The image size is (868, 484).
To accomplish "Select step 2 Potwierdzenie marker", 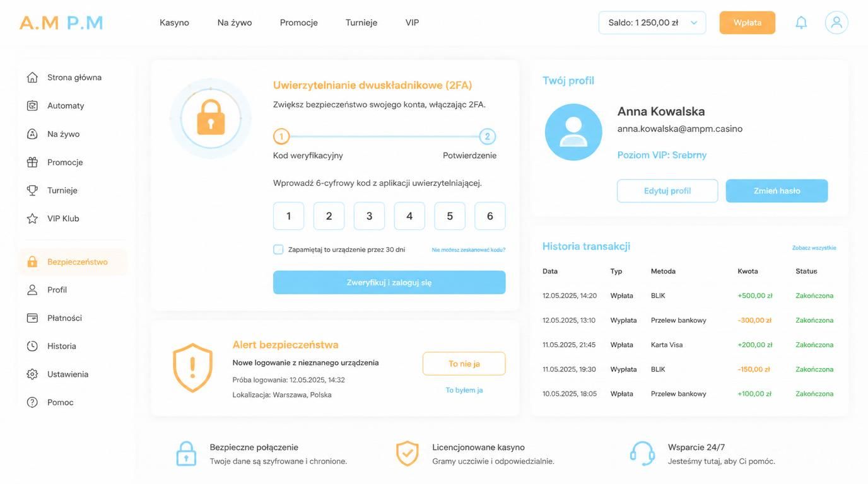I will tap(487, 136).
